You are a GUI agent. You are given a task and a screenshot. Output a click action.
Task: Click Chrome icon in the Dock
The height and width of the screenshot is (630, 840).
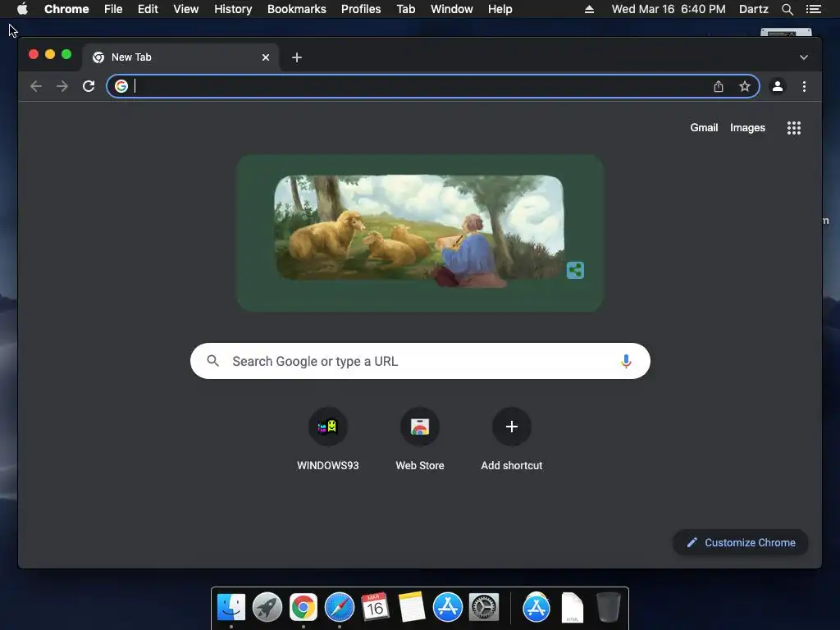pyautogui.click(x=304, y=608)
